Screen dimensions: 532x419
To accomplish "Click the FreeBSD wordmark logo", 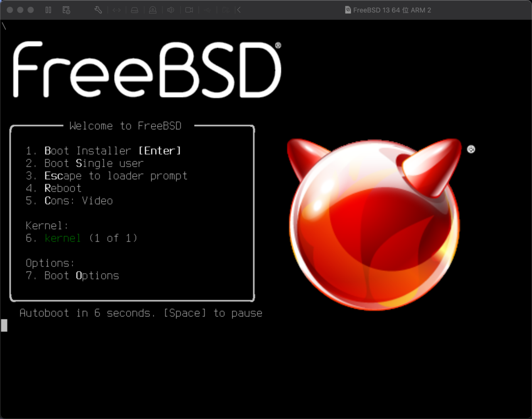I will [x=147, y=69].
